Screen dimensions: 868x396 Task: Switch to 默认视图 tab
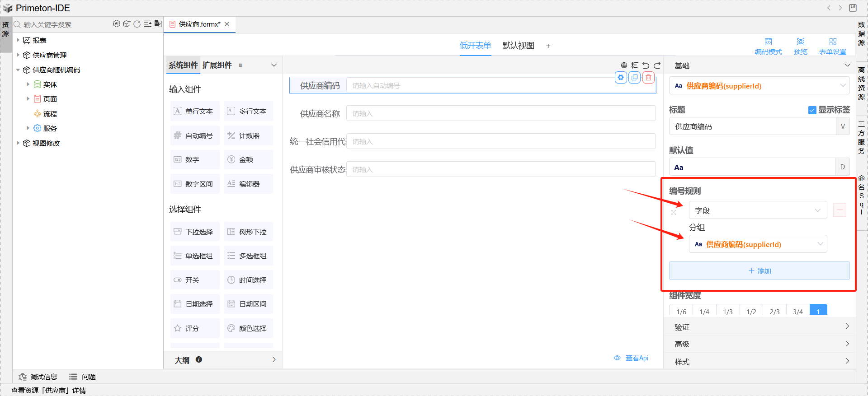point(518,46)
